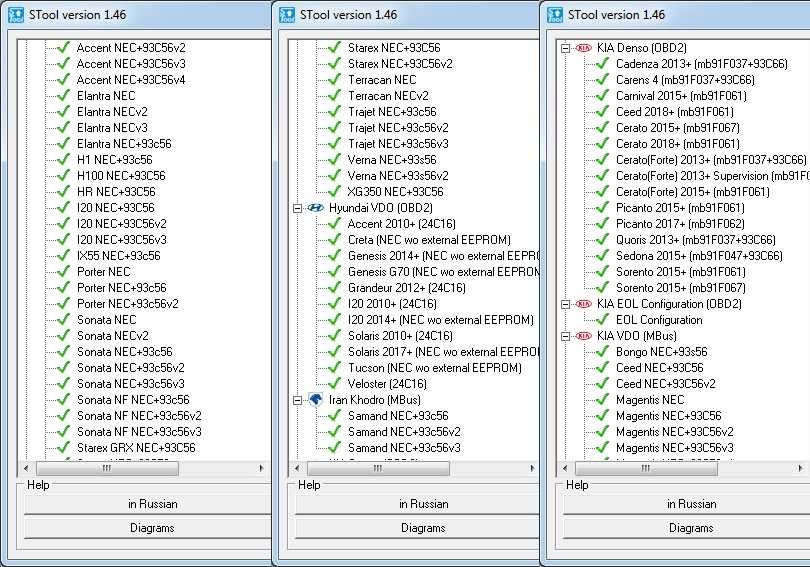This screenshot has width=810, height=567.
Task: Select Samand NEC+93c56v2 entry
Action: coord(403,432)
